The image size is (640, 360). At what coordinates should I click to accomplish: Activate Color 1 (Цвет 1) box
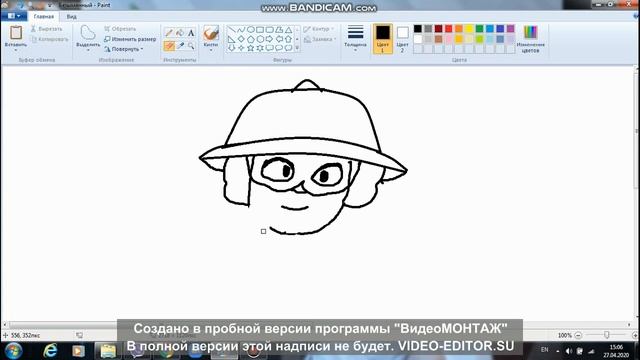coord(382,39)
